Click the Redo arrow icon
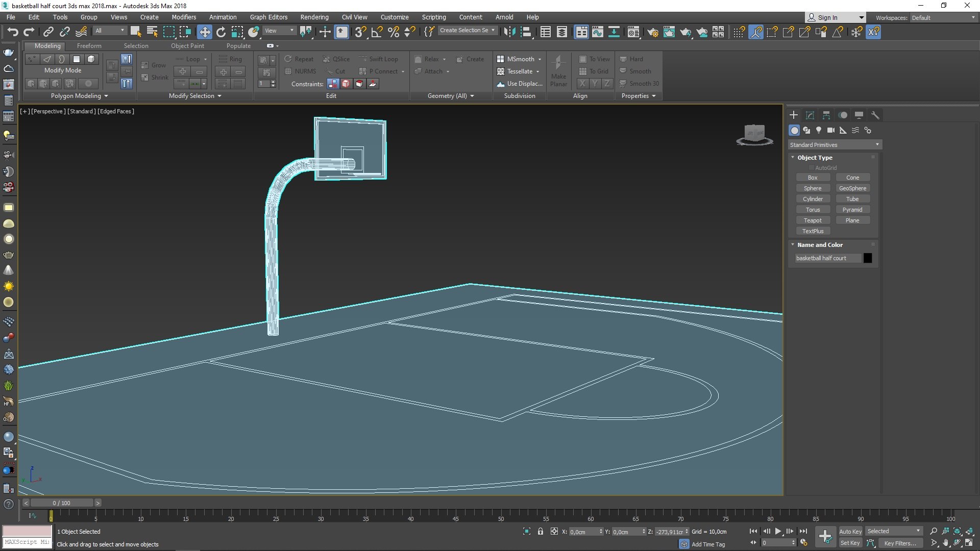The width and height of the screenshot is (980, 551). point(29,32)
